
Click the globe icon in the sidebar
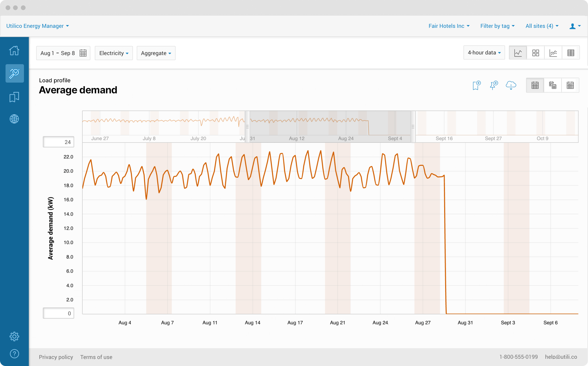point(14,119)
